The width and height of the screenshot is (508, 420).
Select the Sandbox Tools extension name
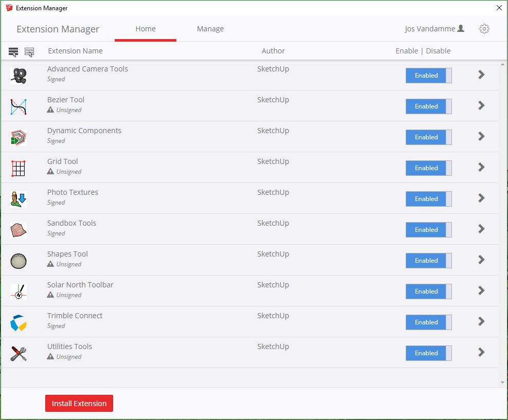(x=71, y=223)
